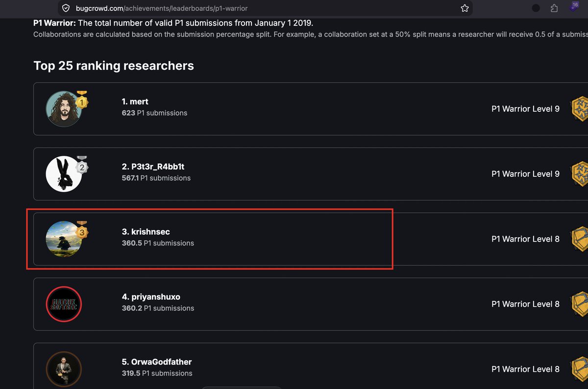Click the P1 Warrior badge icon in krishnsec's row
The height and width of the screenshot is (389, 588).
580,239
